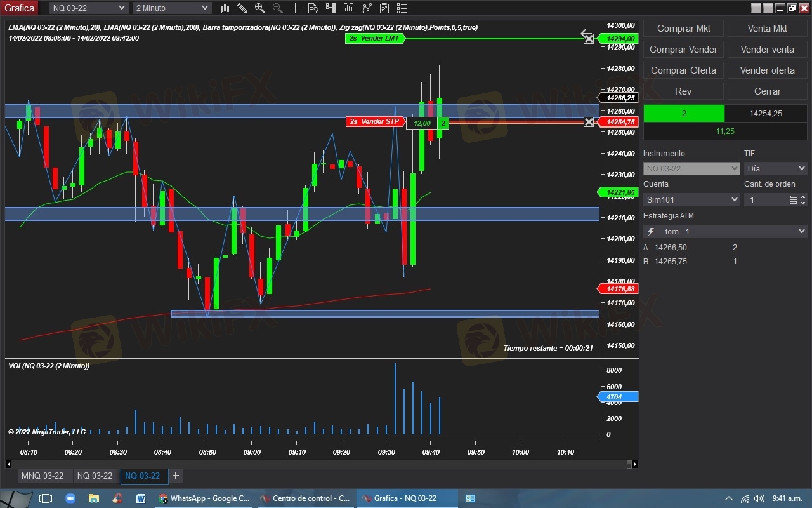Activate the zoom in magnifier

click(260, 8)
